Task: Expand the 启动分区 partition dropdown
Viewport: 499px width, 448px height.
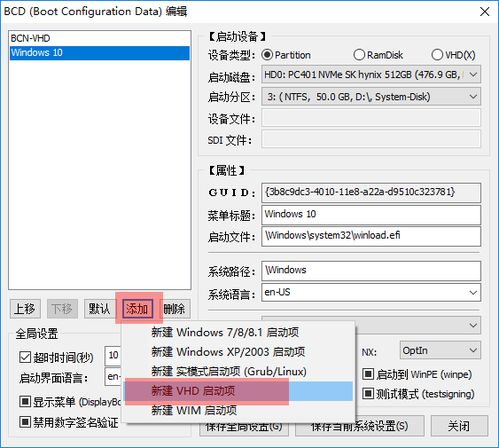Action: pos(371,97)
